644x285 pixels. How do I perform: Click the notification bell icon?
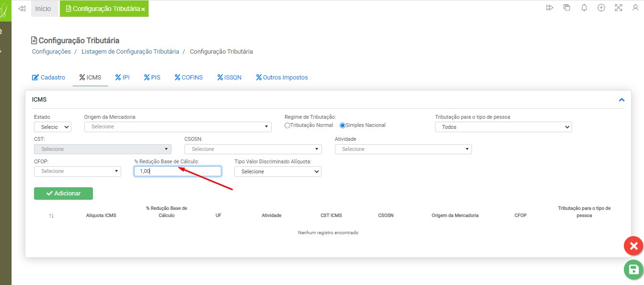(584, 8)
